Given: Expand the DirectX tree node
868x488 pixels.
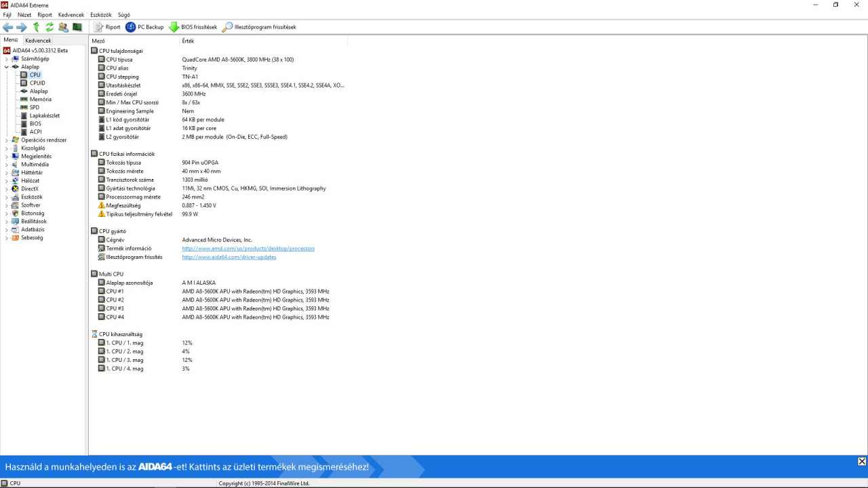Looking at the screenshot, I should click(7, 189).
